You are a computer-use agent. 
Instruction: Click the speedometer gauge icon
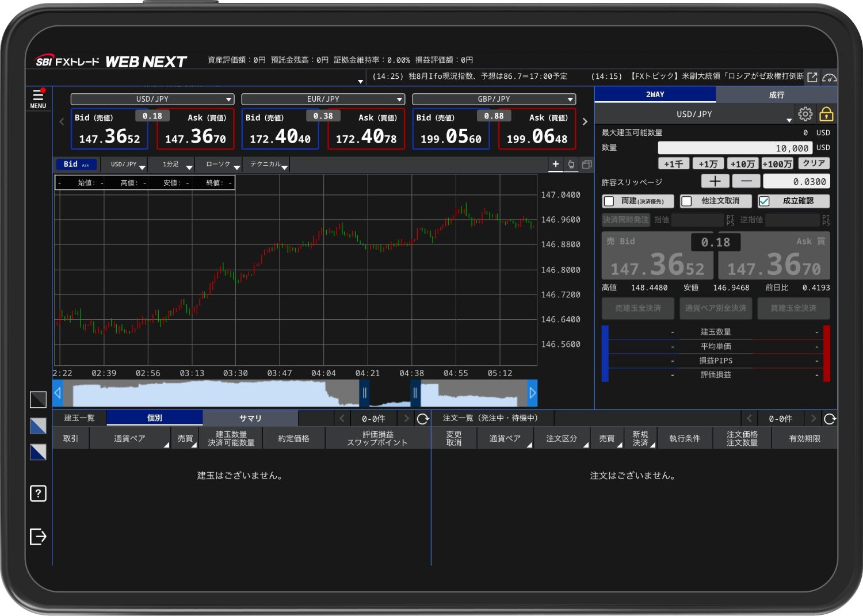[x=829, y=77]
